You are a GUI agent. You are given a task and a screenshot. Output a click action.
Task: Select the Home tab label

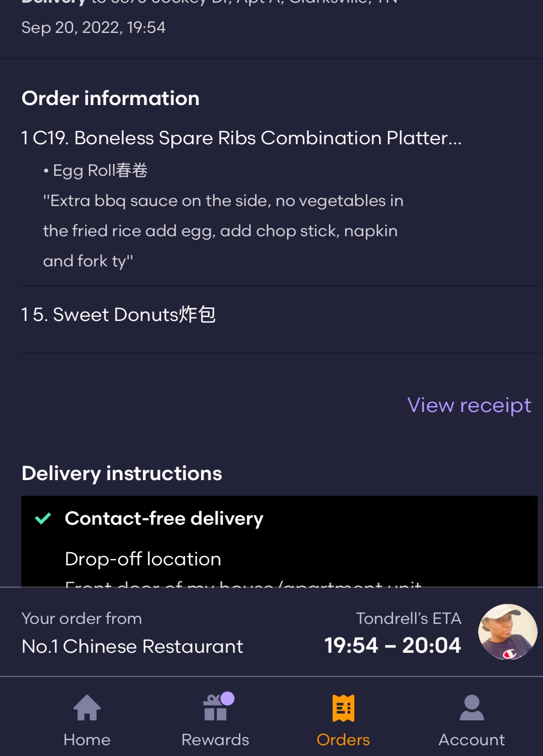87,740
